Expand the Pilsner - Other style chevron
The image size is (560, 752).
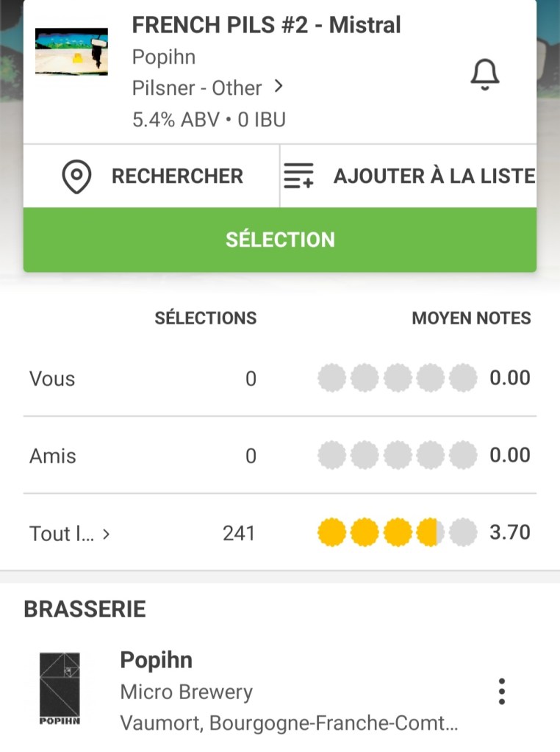(278, 87)
